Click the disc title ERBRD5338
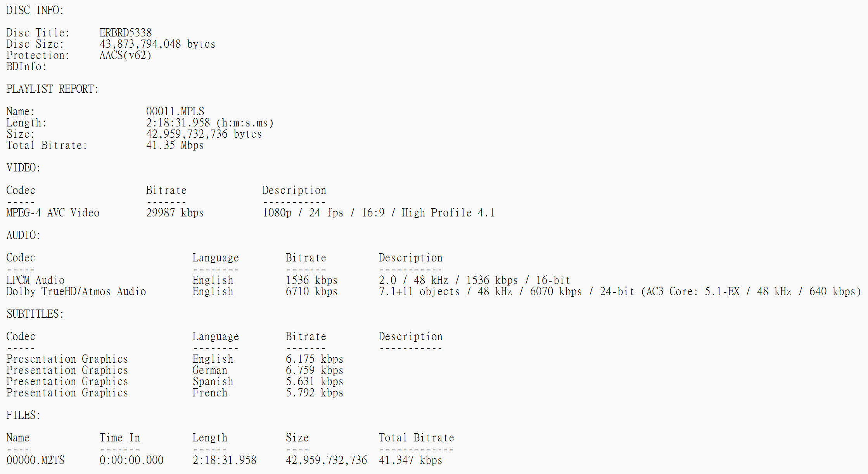Viewport: 868px width, 474px height. click(x=126, y=33)
